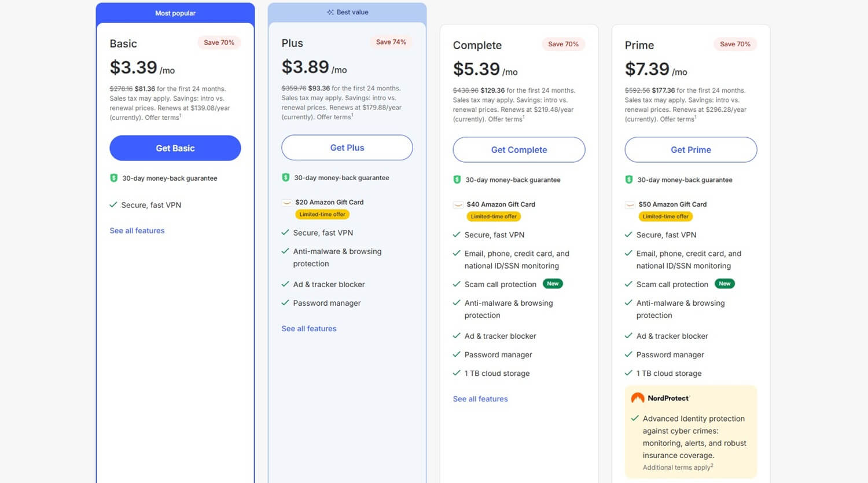The height and width of the screenshot is (483, 868).
Task: Click the sparkles icon in the Best value banner
Action: pyautogui.click(x=330, y=12)
